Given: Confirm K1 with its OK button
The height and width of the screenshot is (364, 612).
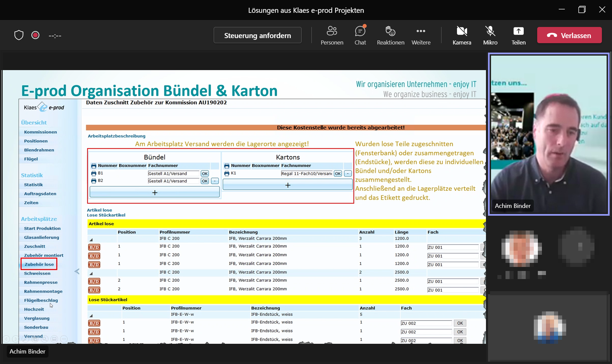Looking at the screenshot, I should click(338, 174).
